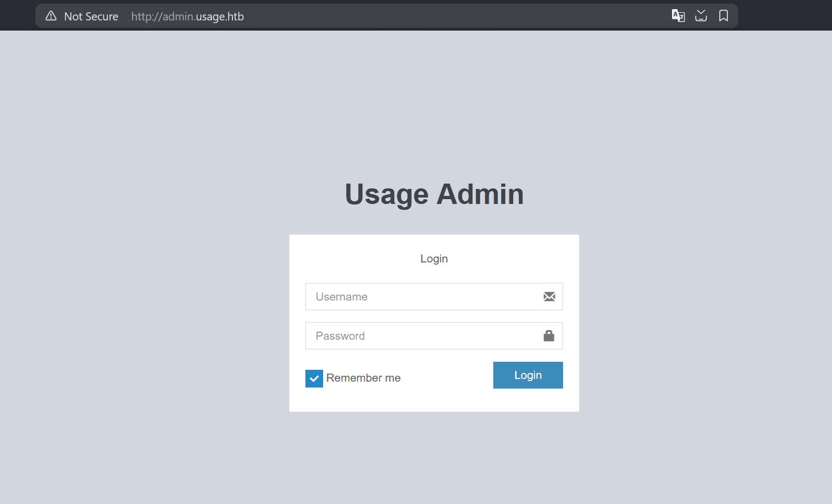
Task: Click the envelope symbol next to Username placeholder
Action: click(x=549, y=296)
